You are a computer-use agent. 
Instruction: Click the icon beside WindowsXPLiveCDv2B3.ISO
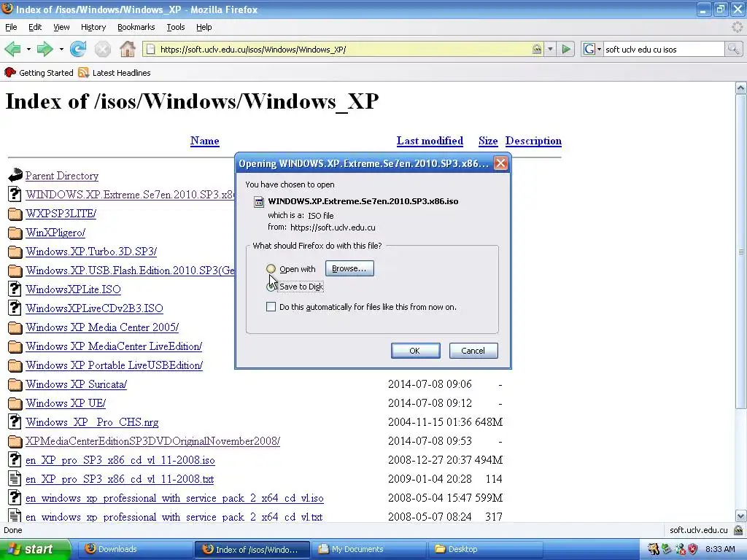pyautogui.click(x=15, y=308)
